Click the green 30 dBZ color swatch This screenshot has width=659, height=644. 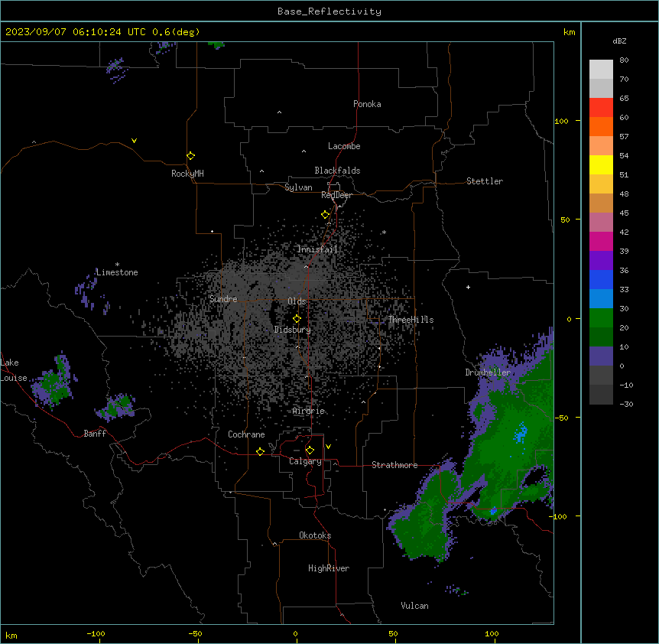(x=601, y=317)
